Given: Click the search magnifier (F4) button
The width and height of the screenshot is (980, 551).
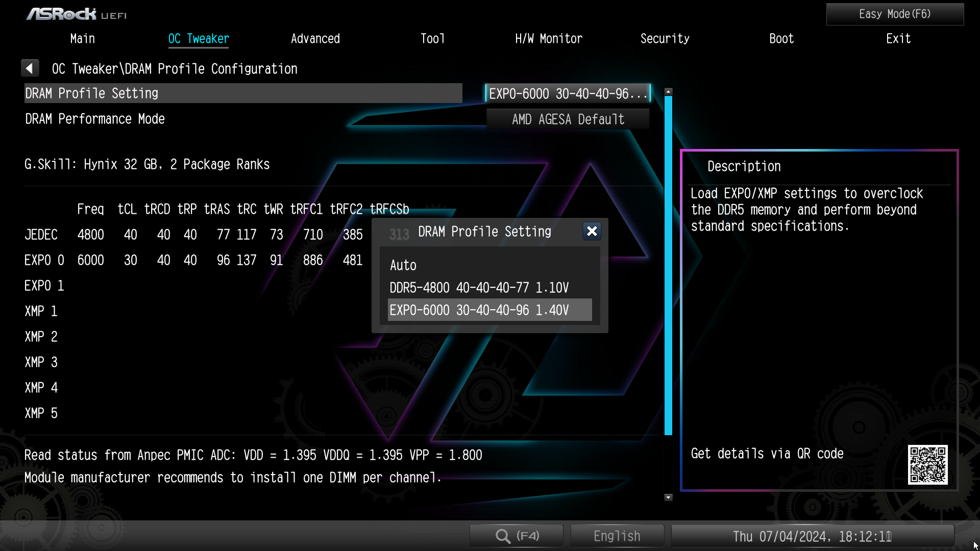Looking at the screenshot, I should (x=516, y=536).
